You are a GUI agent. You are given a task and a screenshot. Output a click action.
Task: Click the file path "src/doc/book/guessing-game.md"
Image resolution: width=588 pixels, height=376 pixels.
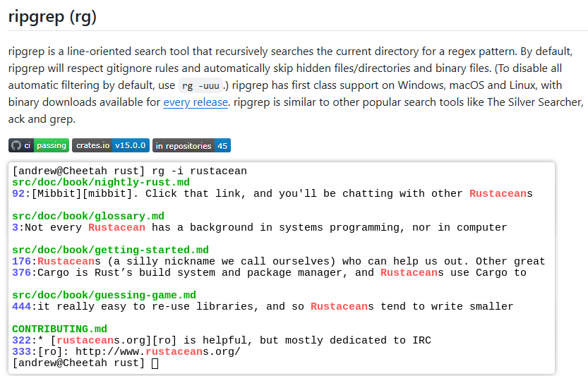pos(104,295)
